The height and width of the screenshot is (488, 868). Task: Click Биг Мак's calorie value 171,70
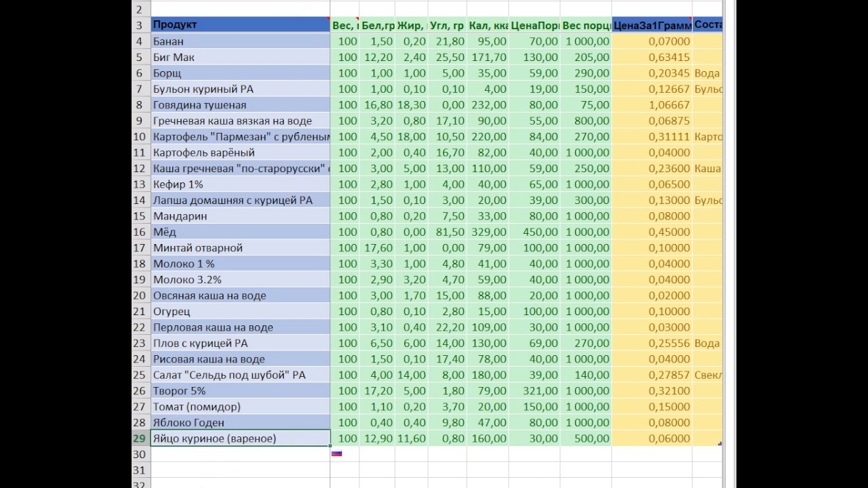[x=488, y=57]
